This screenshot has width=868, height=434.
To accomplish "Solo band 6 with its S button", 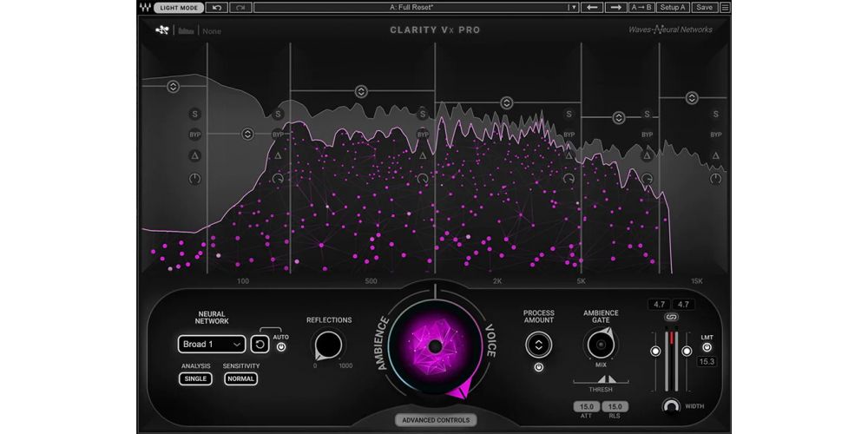I will [x=716, y=114].
